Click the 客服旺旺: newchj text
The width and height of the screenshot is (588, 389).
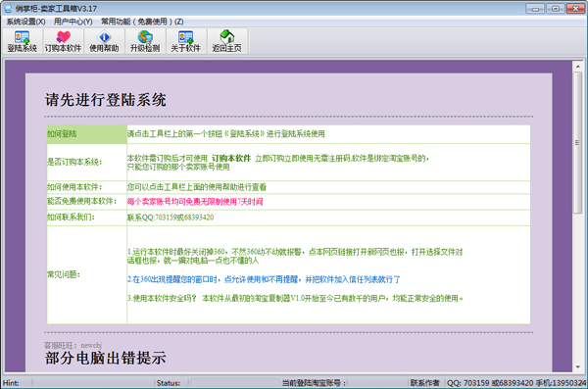coord(73,345)
